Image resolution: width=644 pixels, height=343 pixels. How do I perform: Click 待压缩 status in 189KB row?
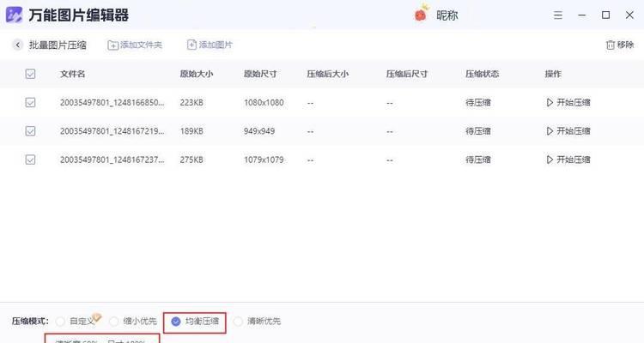tap(478, 131)
